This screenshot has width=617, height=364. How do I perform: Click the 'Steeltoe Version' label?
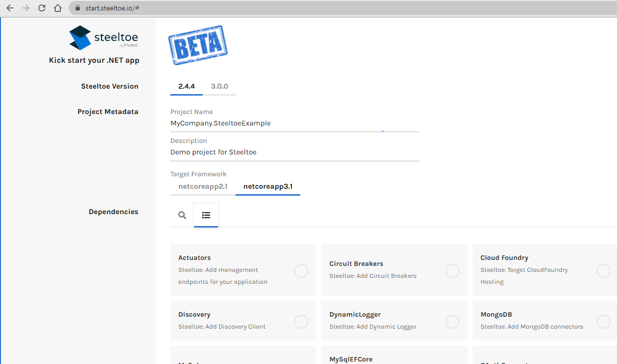coord(110,86)
